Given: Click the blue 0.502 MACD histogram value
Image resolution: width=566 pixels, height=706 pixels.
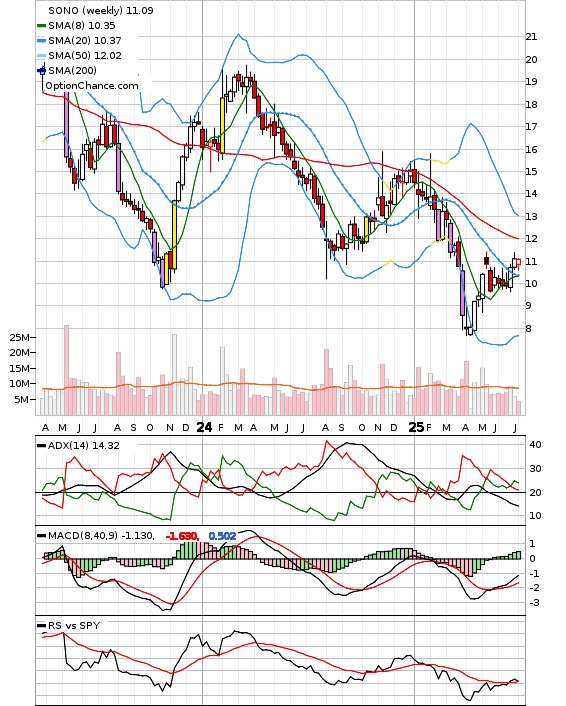Looking at the screenshot, I should coord(222,536).
